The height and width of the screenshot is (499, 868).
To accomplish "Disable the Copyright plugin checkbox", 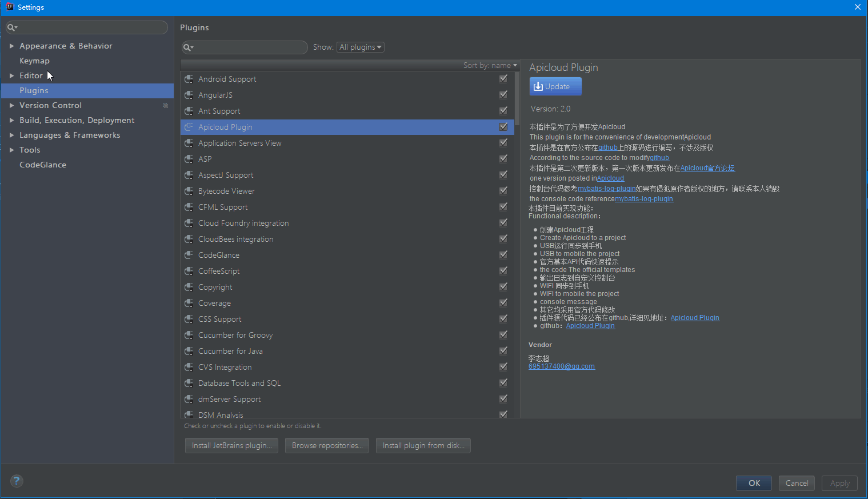I will [x=503, y=287].
